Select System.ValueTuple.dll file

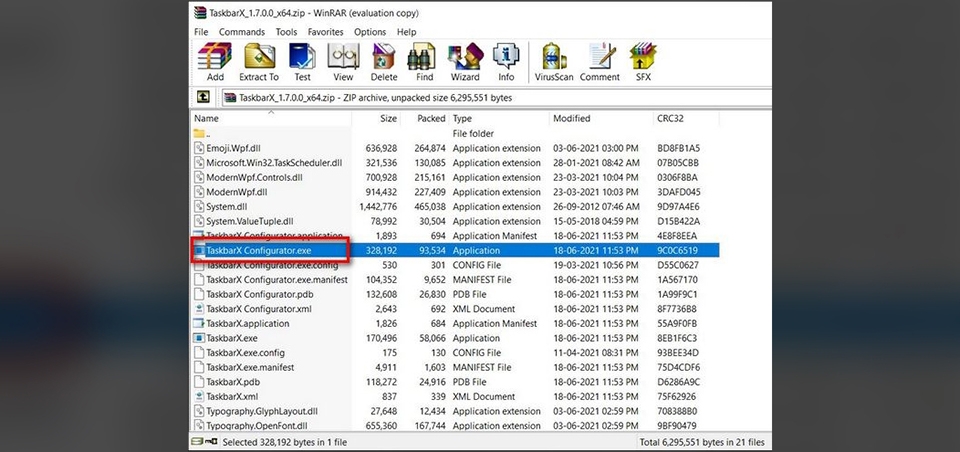click(250, 221)
